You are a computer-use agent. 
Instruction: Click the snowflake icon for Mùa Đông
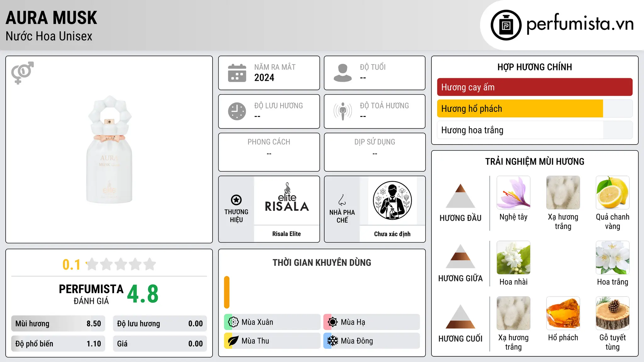point(332,341)
